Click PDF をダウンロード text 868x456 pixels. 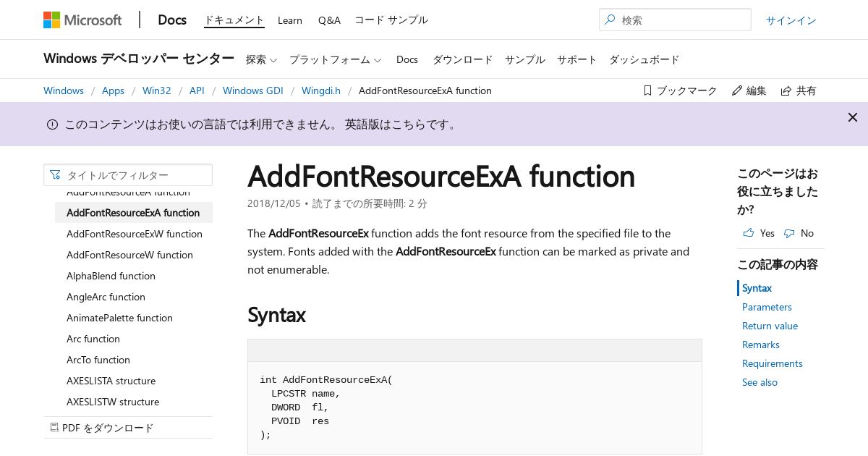click(x=108, y=428)
